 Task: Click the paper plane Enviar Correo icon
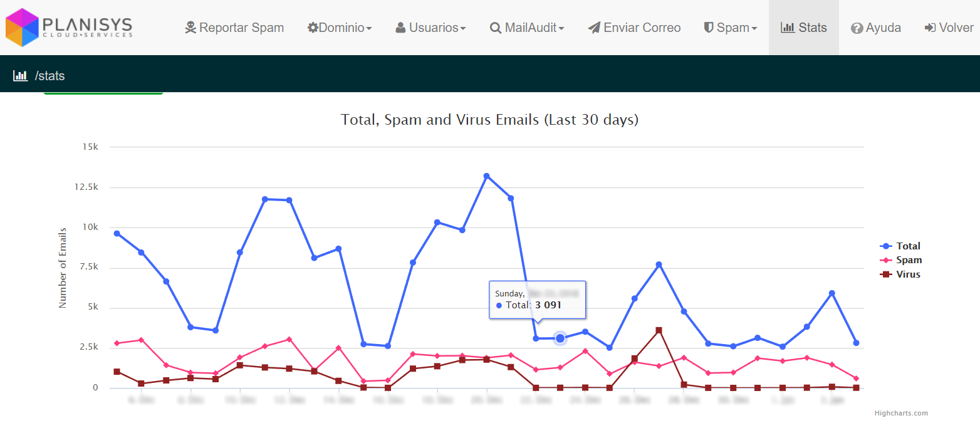point(594,28)
